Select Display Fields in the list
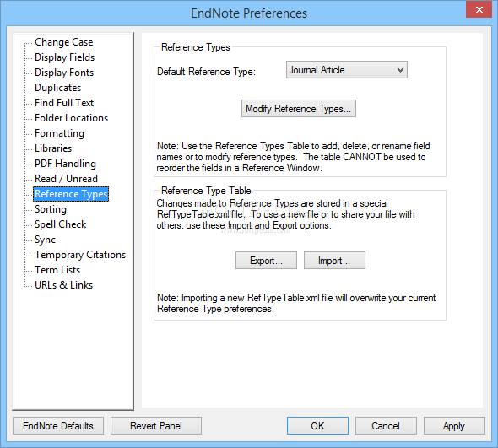Viewport: 498px width, 448px height. 64,57
